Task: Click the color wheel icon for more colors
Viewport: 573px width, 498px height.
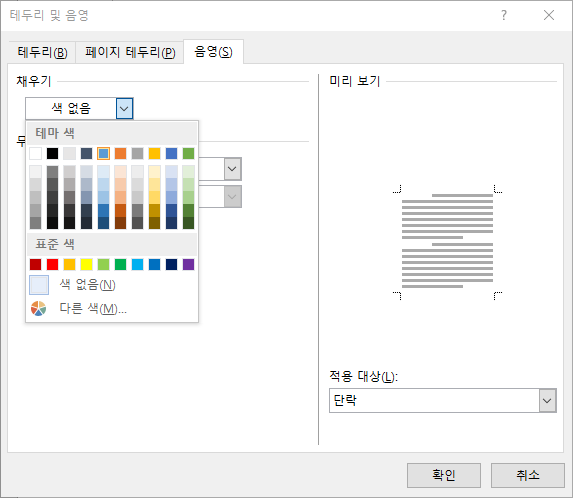Action: pyautogui.click(x=38, y=309)
